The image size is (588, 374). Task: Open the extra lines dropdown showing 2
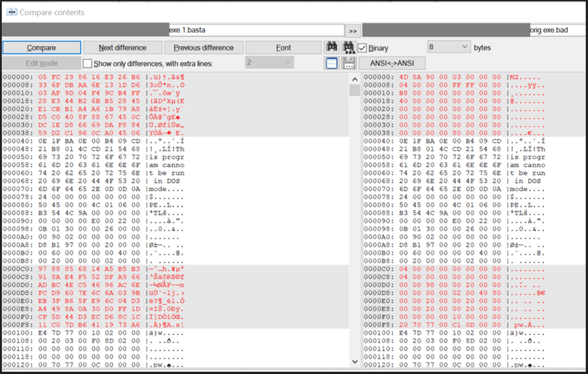click(x=269, y=63)
